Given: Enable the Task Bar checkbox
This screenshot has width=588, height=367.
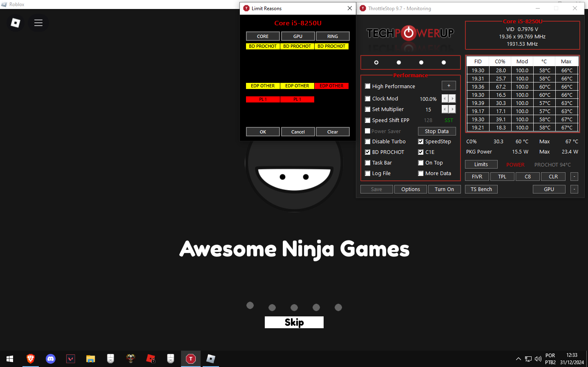Looking at the screenshot, I should [368, 162].
